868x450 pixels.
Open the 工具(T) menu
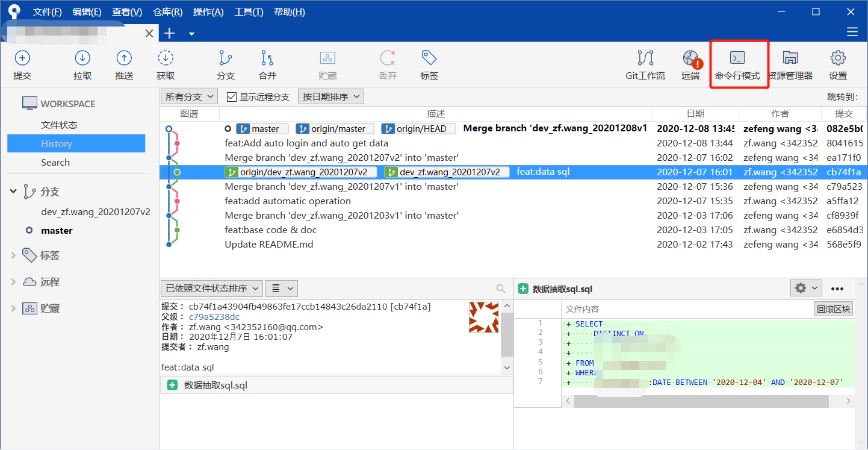coord(249,12)
